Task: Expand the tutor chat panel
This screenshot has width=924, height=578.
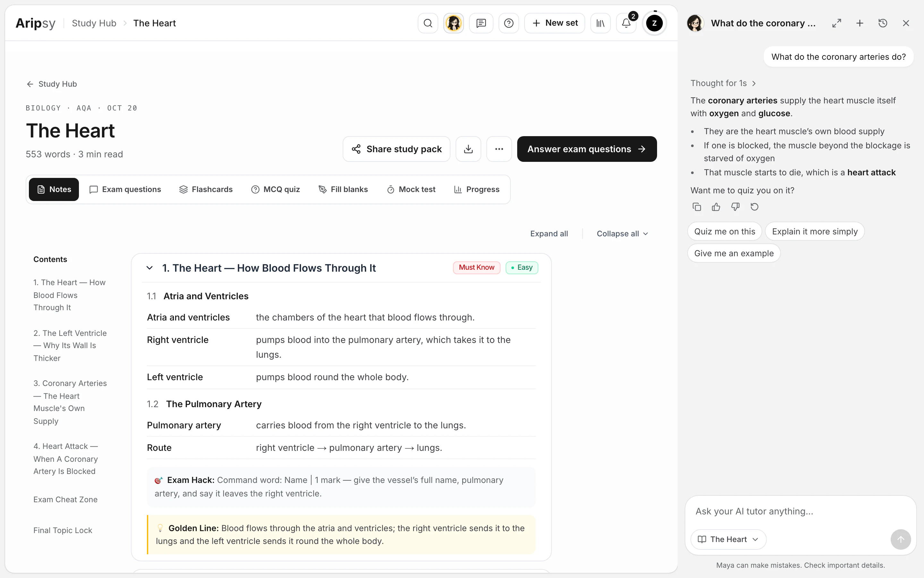Action: [x=836, y=23]
